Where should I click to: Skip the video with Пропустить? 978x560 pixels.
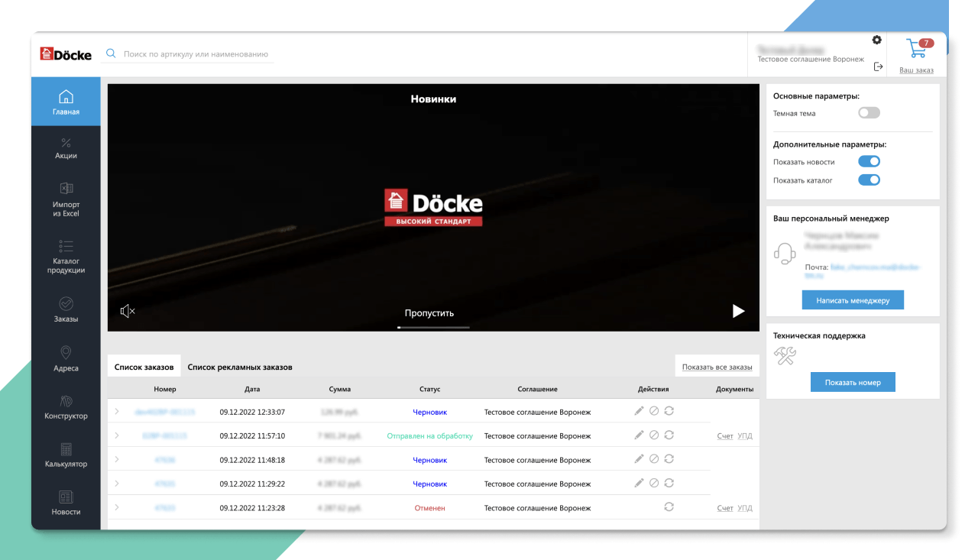point(429,312)
